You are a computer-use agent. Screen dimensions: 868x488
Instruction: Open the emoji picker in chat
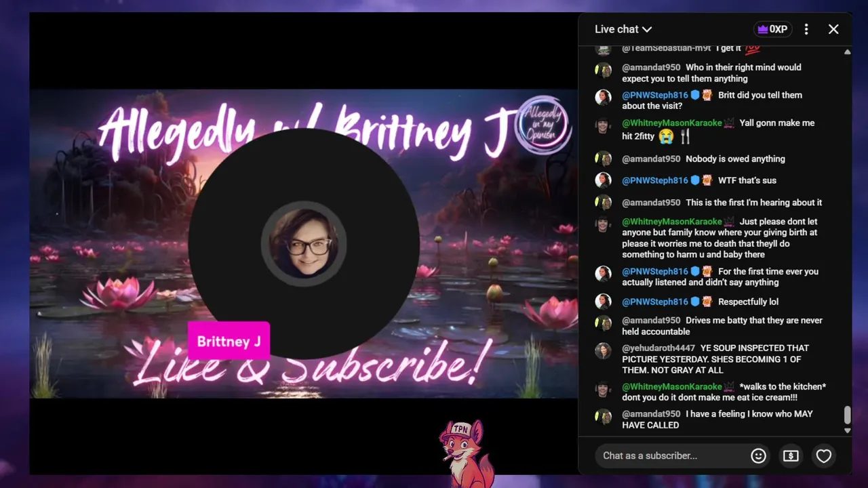pyautogui.click(x=758, y=456)
